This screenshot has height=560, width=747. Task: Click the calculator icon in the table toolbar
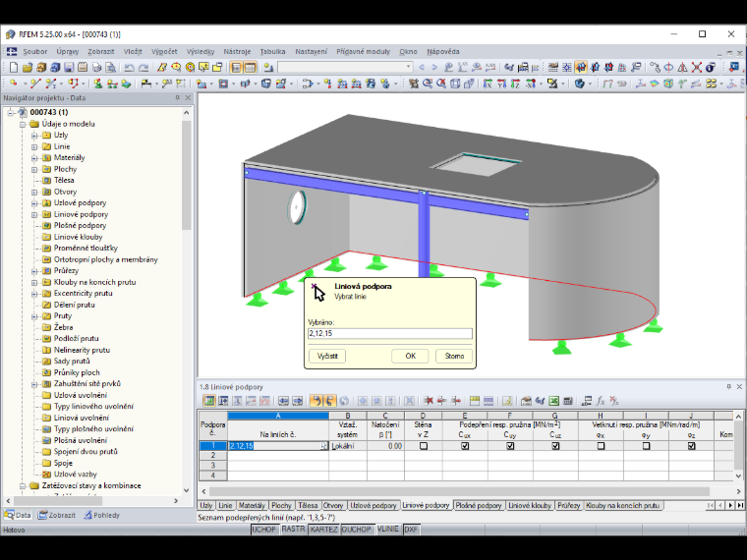pyautogui.click(x=567, y=401)
